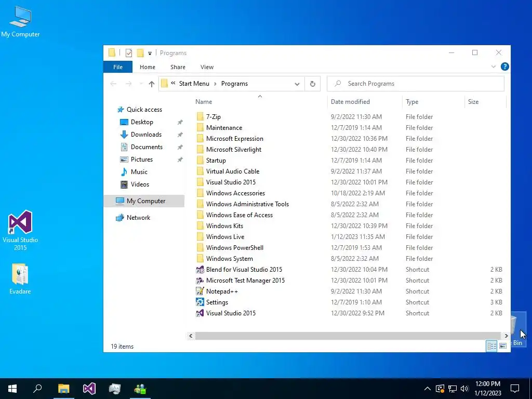
Task: Select Network in the navigation pane
Action: (138, 218)
